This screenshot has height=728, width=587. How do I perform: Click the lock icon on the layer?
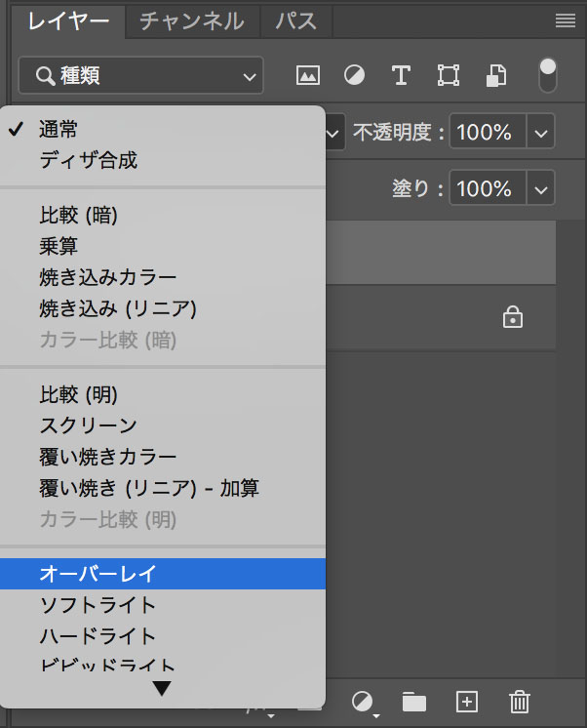(511, 317)
